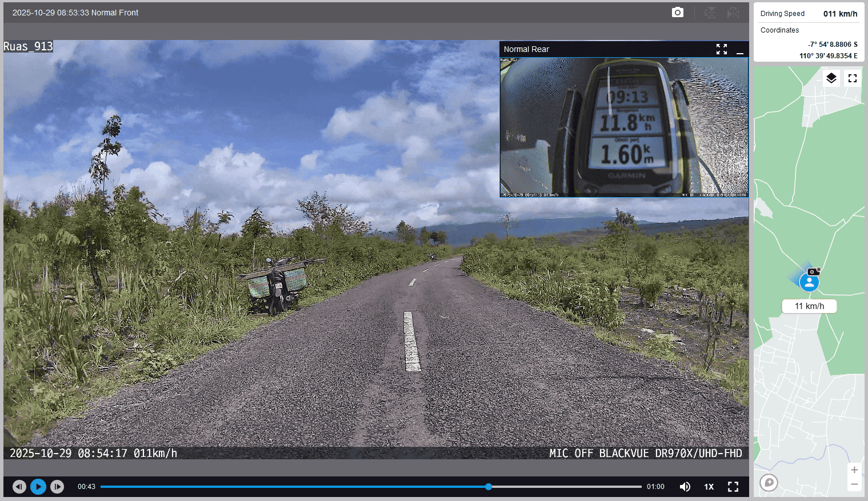Screen dimensions: 868x501
Task: Expand the Normal Rear view to fullscreen
Action: (722, 50)
